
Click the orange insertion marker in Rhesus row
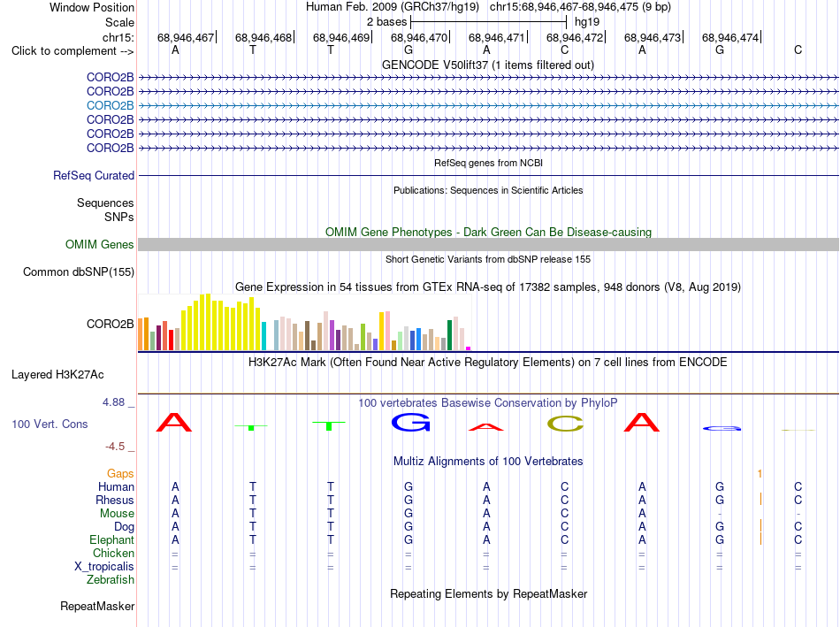[x=760, y=500]
